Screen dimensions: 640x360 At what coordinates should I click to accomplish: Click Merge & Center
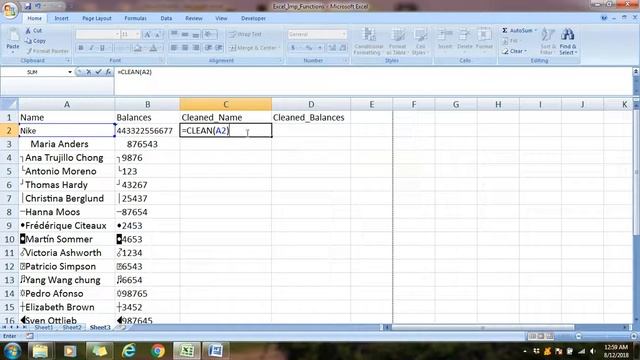[x=254, y=48]
